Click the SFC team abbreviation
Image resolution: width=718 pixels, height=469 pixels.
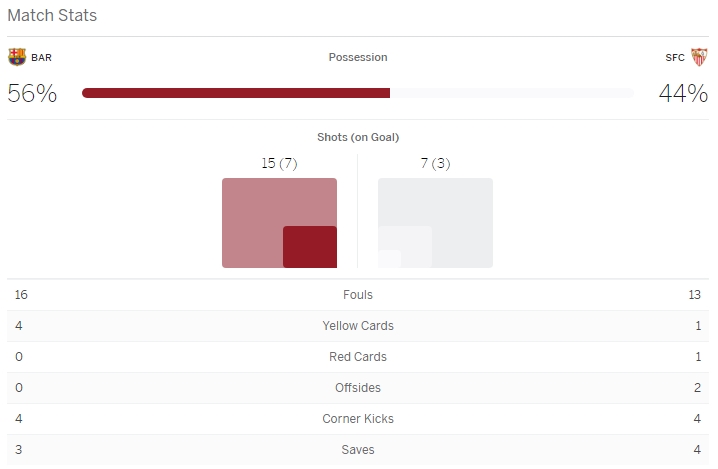pyautogui.click(x=675, y=58)
